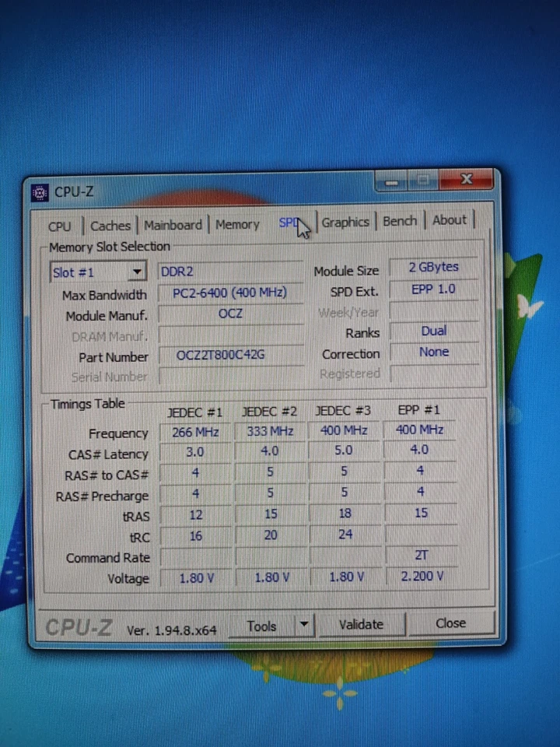Click JEDEC #1 1.80 V voltage cell

click(196, 578)
